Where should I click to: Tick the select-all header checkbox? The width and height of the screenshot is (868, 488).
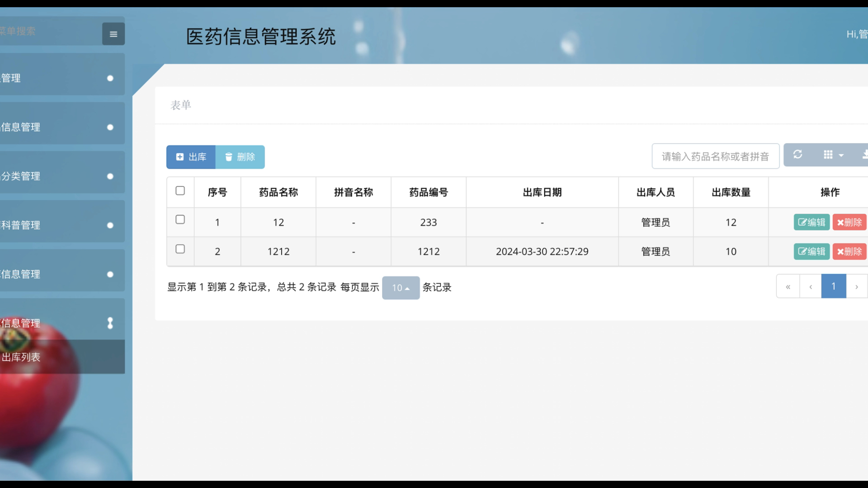180,191
